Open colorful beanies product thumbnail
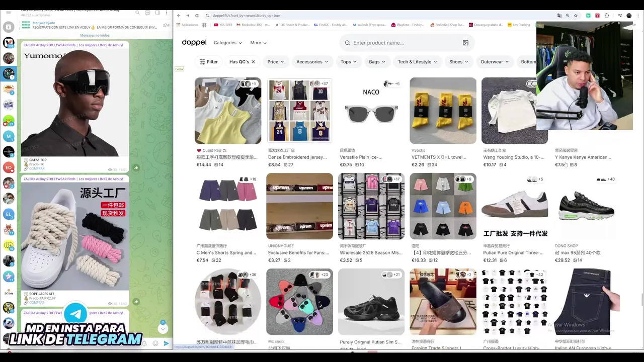Image resolution: width=644 pixels, height=362 pixels. coord(299,302)
